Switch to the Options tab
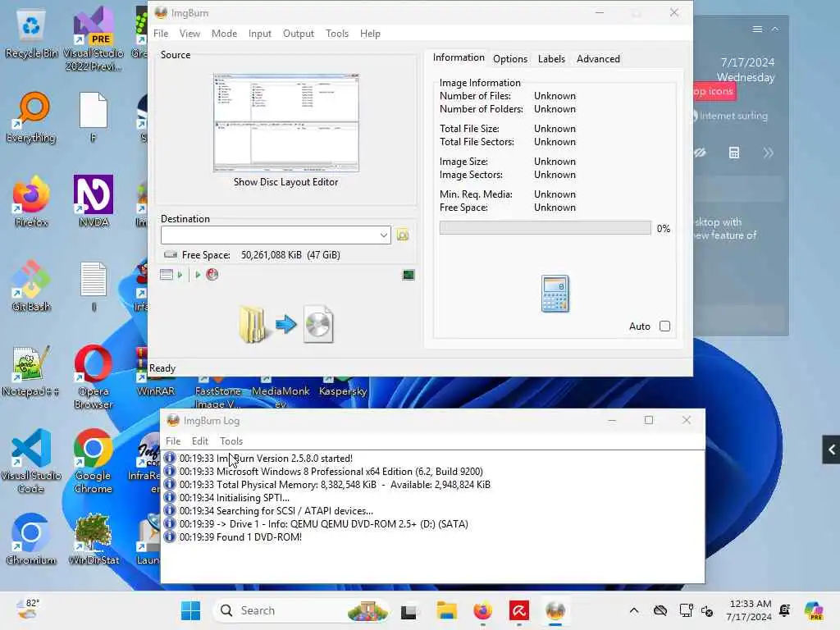Screen dimensions: 840x630 (x=510, y=59)
